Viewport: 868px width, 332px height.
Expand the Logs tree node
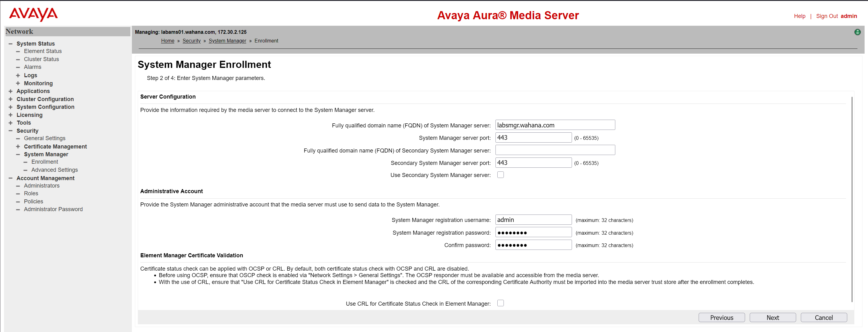point(18,75)
